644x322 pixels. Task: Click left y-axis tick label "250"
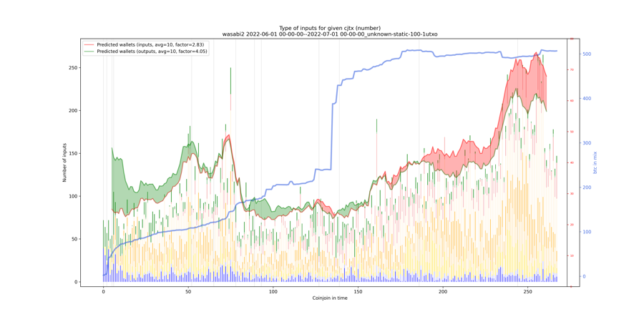tap(72, 68)
